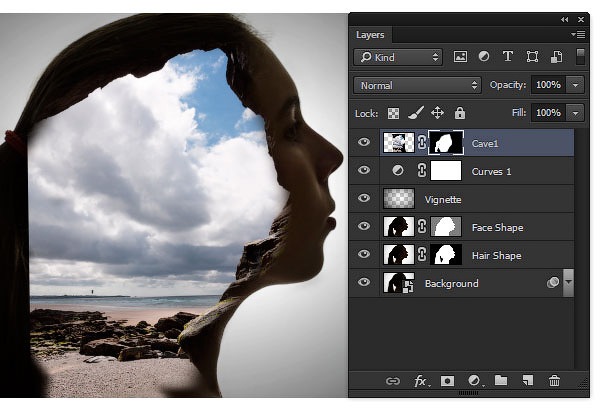Filter for type layers with T icon
The image size is (600, 408).
[x=507, y=57]
